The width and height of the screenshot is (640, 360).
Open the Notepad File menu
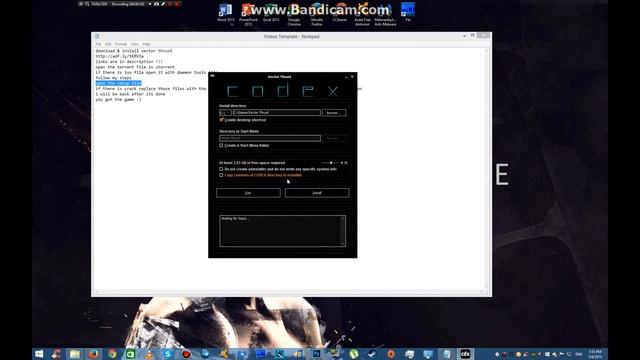click(98, 44)
